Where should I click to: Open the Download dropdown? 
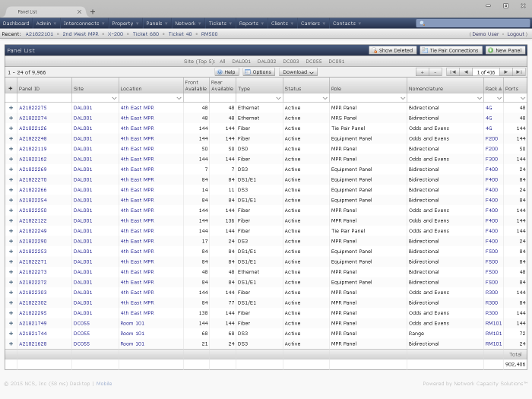click(298, 72)
